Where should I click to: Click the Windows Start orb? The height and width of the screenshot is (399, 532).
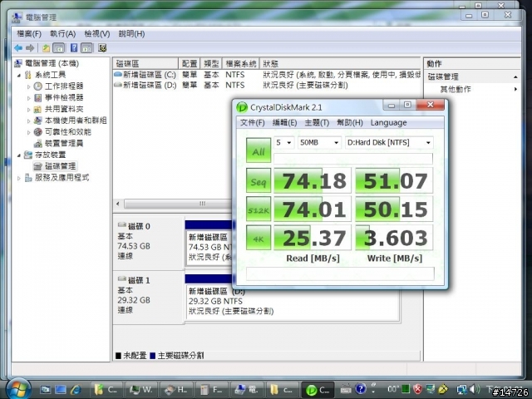click(18, 389)
